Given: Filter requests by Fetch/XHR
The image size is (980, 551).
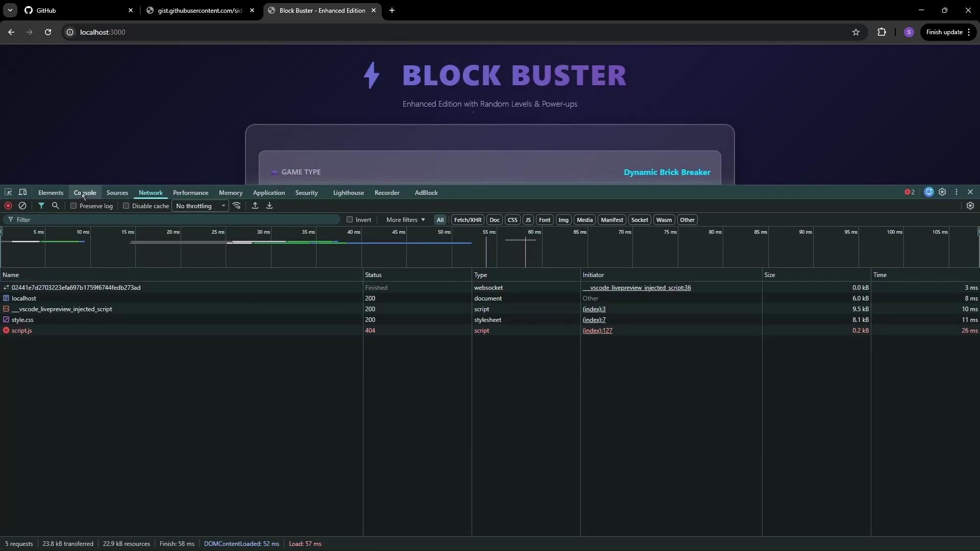Looking at the screenshot, I should tap(468, 220).
